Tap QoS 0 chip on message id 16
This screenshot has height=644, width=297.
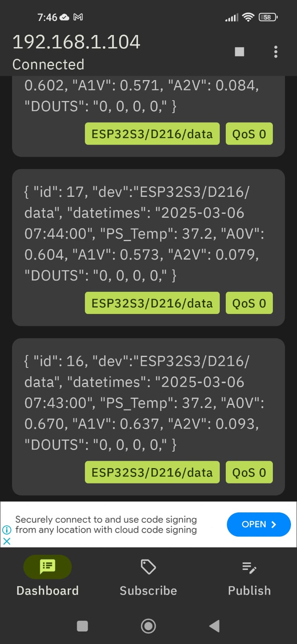(x=249, y=472)
